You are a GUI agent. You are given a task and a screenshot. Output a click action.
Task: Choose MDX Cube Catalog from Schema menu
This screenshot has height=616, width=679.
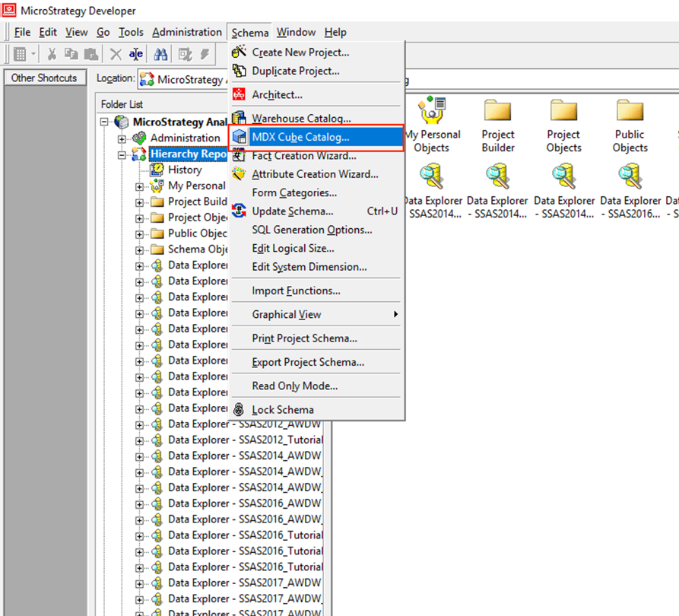tap(300, 138)
